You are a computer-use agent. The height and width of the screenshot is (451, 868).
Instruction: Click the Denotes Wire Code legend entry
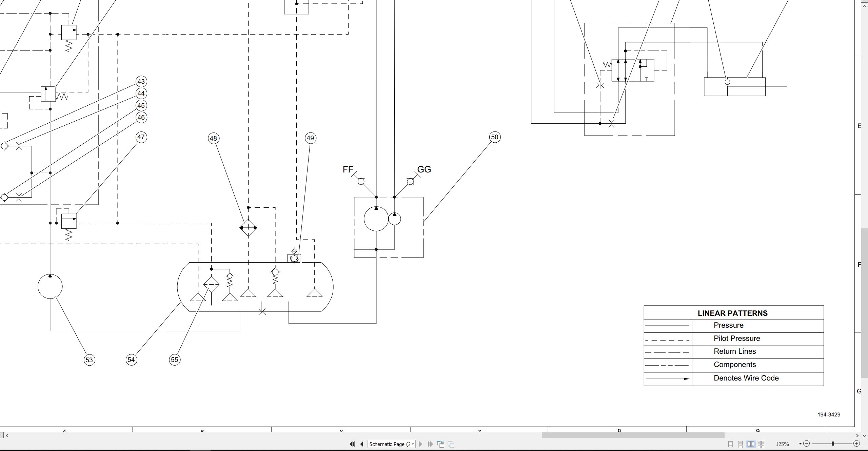746,378
